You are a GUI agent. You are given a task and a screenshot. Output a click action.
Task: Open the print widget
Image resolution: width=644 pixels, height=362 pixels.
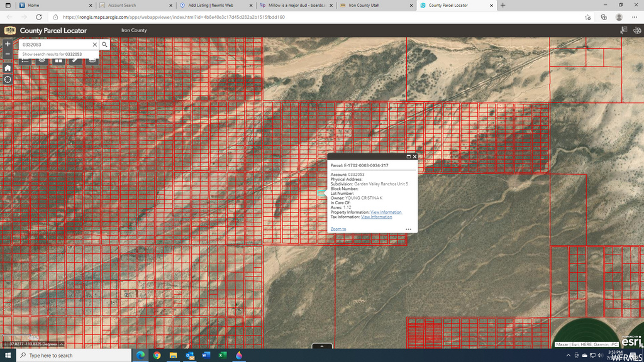tap(92, 61)
